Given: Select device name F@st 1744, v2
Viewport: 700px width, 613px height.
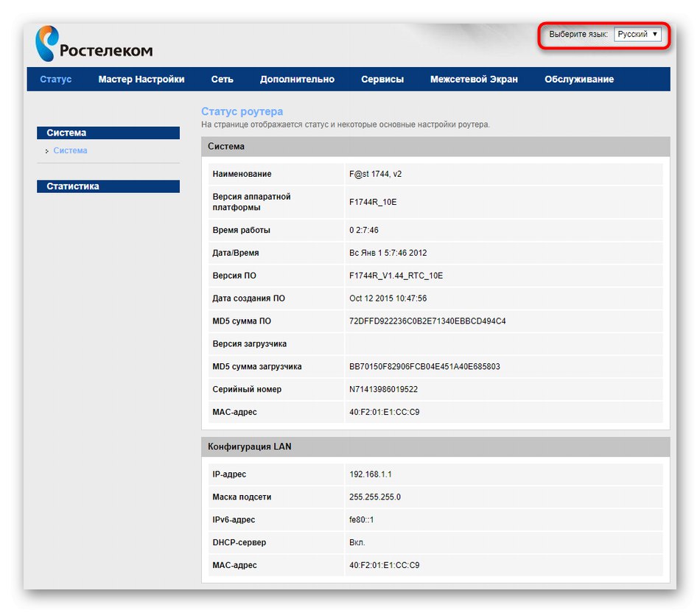Looking at the screenshot, I should [x=375, y=174].
